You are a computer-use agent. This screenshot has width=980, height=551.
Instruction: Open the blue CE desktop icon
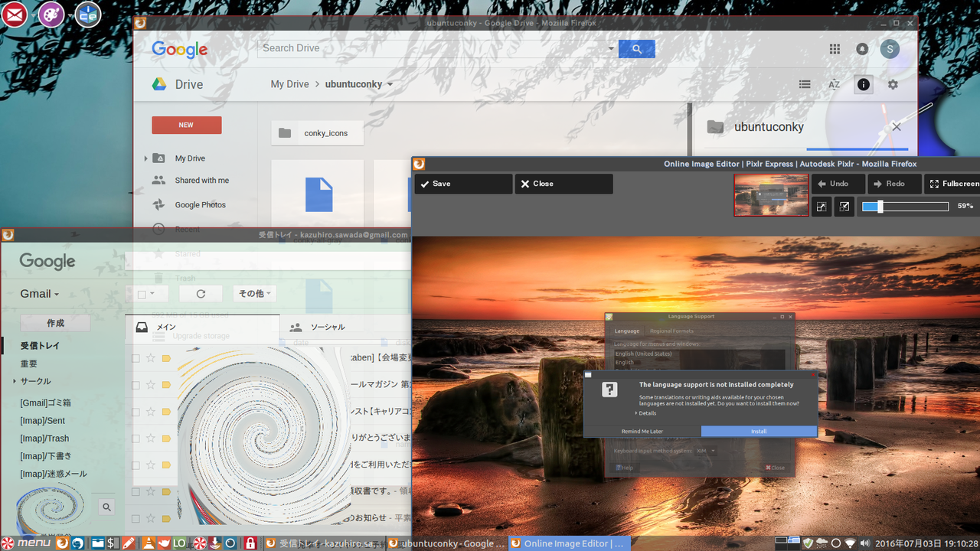coord(88,14)
